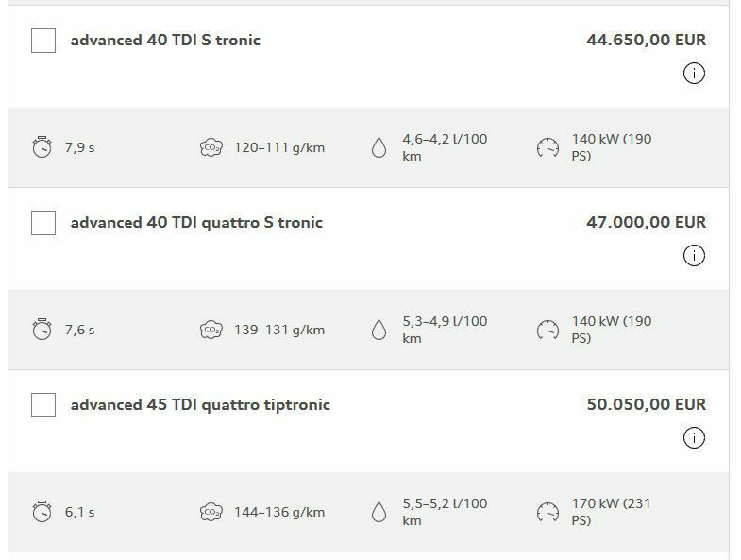Click the power gauge icon beside 170 kW

tap(547, 512)
